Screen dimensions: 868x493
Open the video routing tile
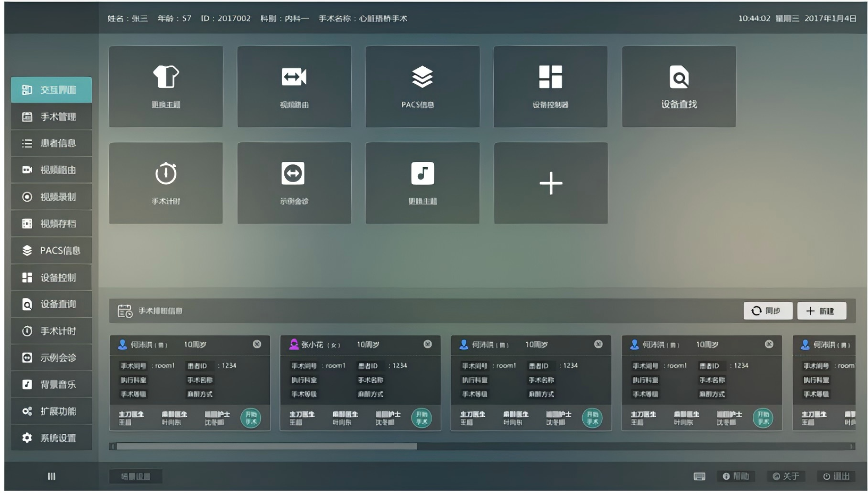click(294, 86)
